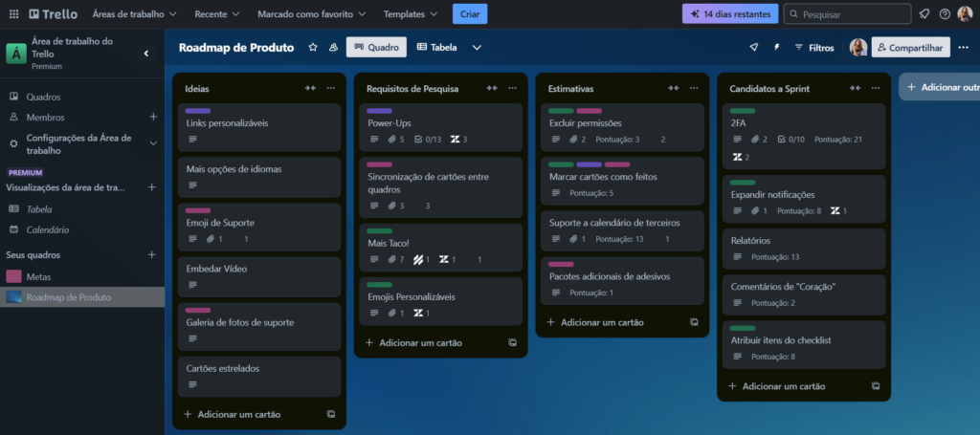The image size is (980, 435).
Task: Click green label on Mais Taco! card
Action: point(379,231)
